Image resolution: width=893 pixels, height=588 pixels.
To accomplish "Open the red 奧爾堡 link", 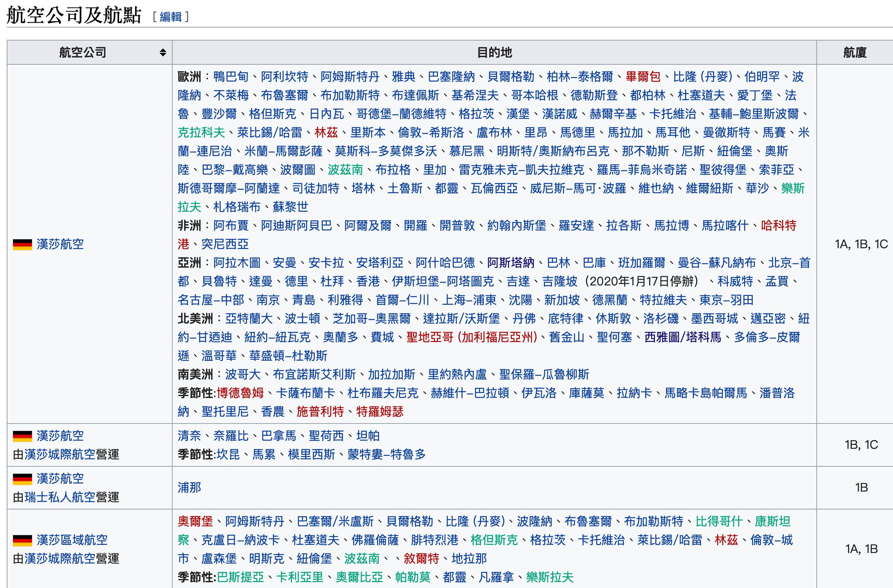I will coord(195,521).
